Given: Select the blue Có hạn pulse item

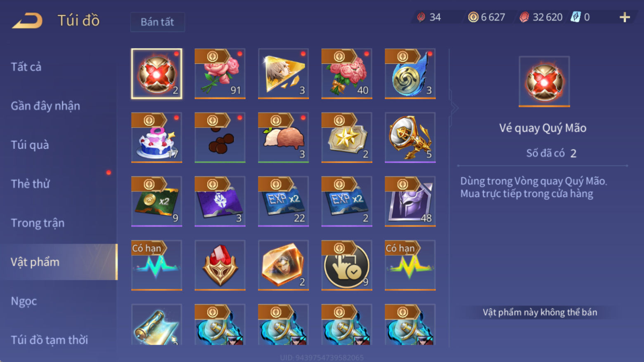Looking at the screenshot, I should [156, 266].
